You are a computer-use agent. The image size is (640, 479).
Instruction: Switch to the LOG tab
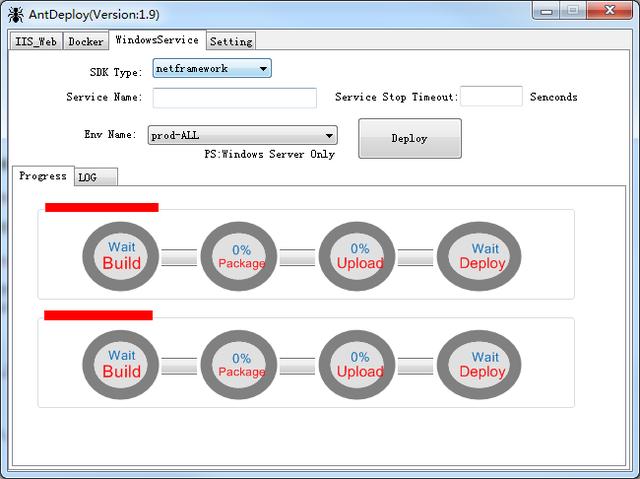tap(96, 177)
